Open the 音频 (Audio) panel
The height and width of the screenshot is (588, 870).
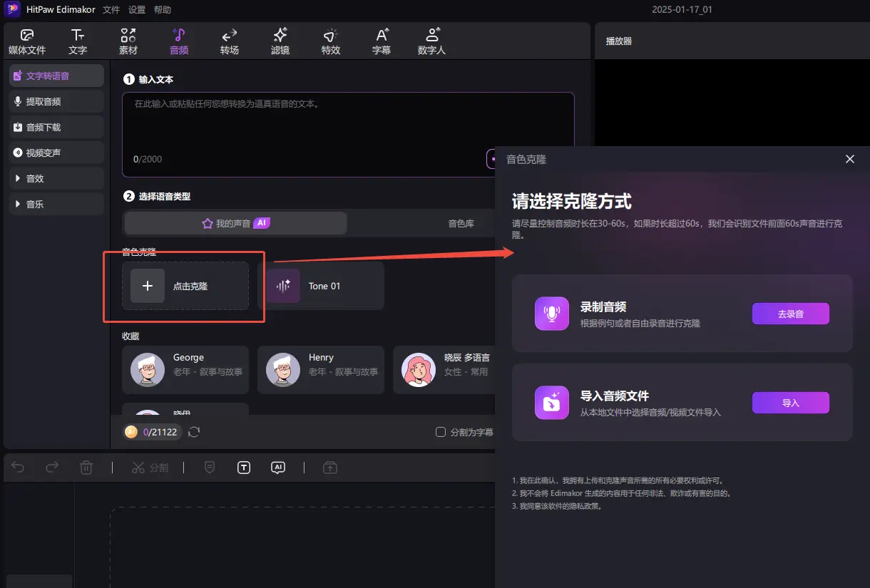click(x=178, y=40)
